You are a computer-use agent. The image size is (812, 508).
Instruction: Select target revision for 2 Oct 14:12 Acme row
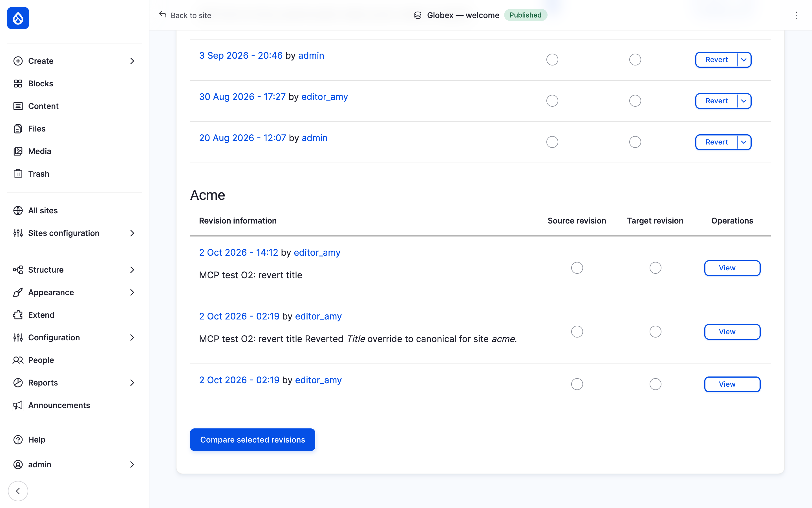655,268
